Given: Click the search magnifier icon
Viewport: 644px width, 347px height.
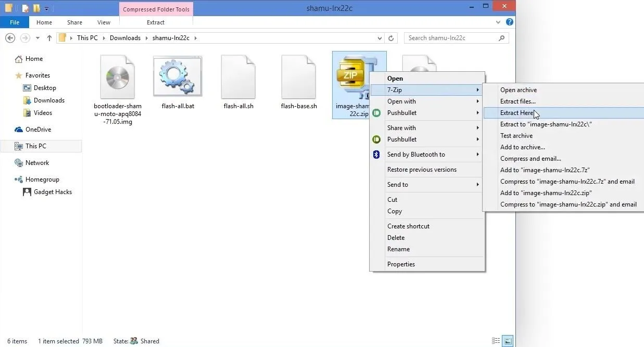Looking at the screenshot, I should (502, 38).
